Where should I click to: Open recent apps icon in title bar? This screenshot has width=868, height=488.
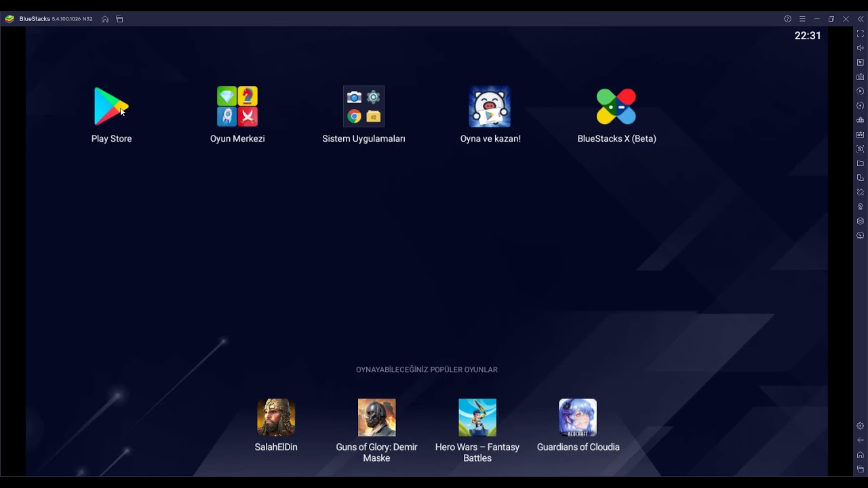pyautogui.click(x=119, y=19)
